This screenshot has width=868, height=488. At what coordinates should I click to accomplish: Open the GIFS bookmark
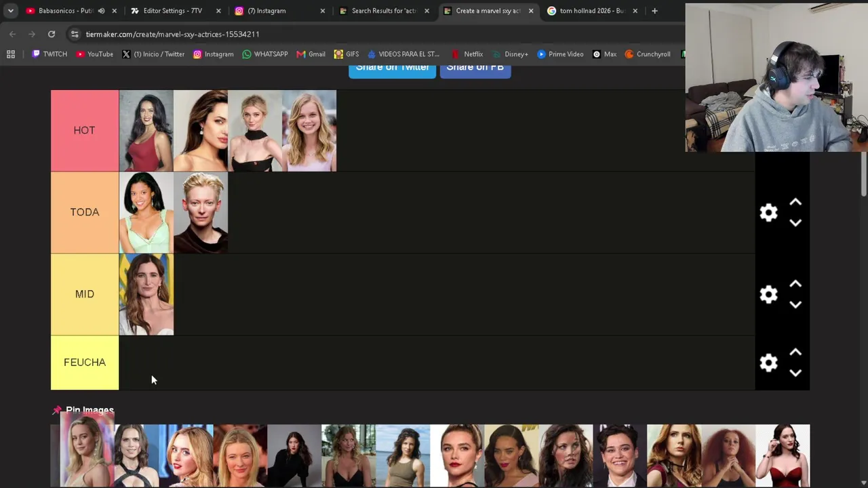pos(347,54)
